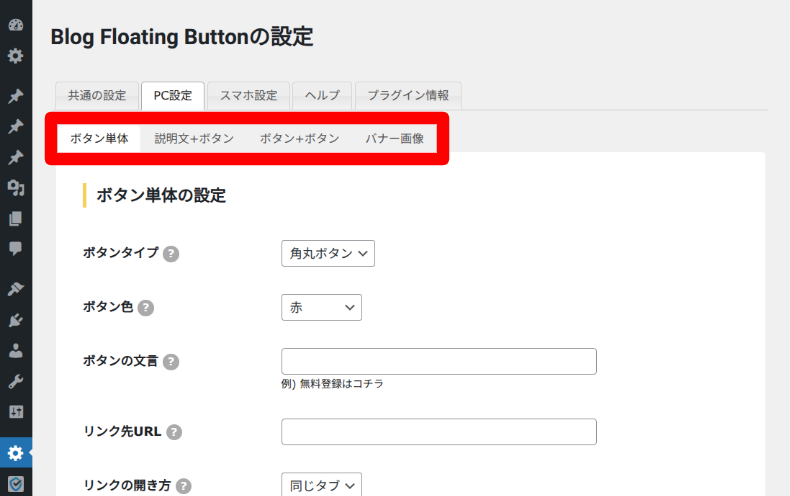Show help for ボタンタイプ
The height and width of the screenshot is (496, 790).
coord(171,254)
